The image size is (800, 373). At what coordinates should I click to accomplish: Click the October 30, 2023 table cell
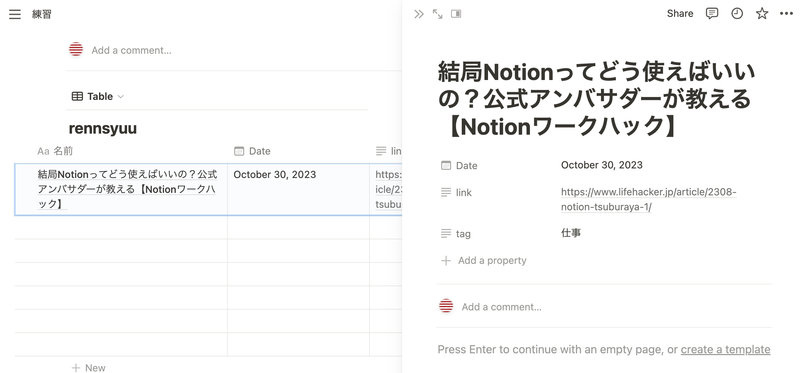(298, 189)
